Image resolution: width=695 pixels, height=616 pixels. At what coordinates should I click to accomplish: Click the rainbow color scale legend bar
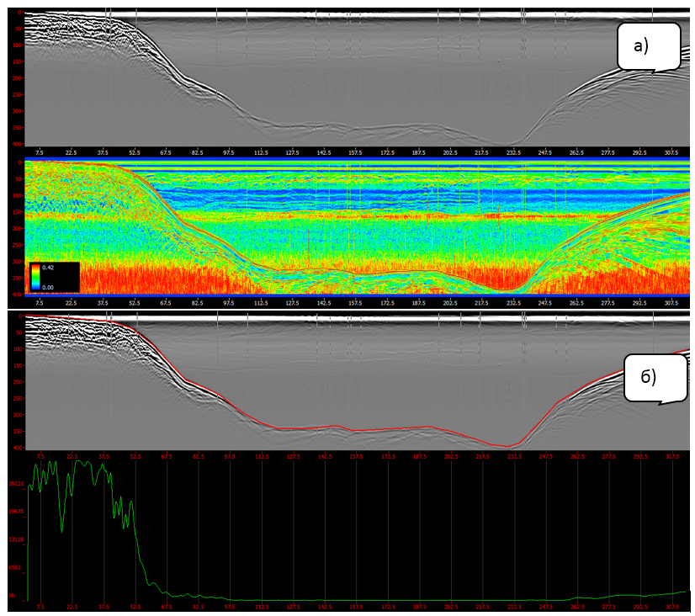click(34, 277)
